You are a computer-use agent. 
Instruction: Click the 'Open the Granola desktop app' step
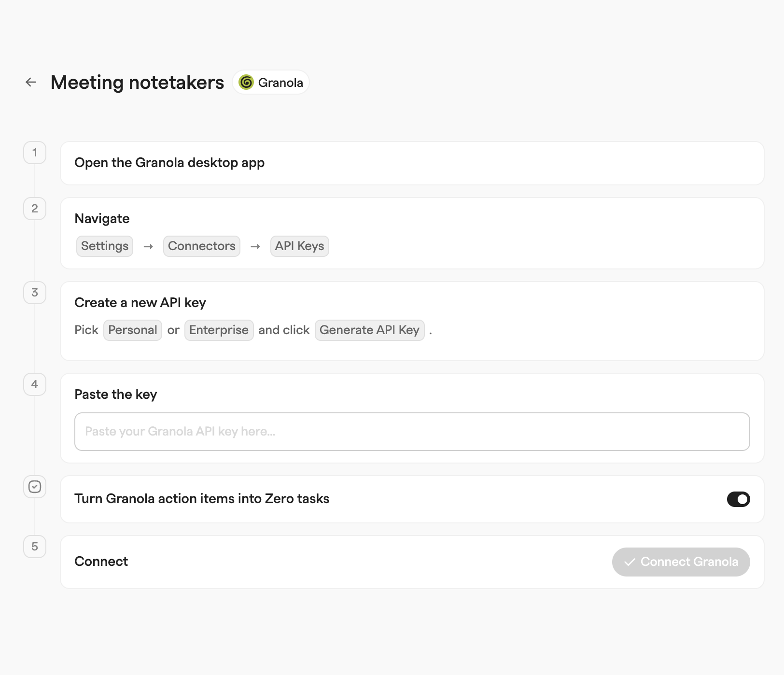click(x=412, y=163)
